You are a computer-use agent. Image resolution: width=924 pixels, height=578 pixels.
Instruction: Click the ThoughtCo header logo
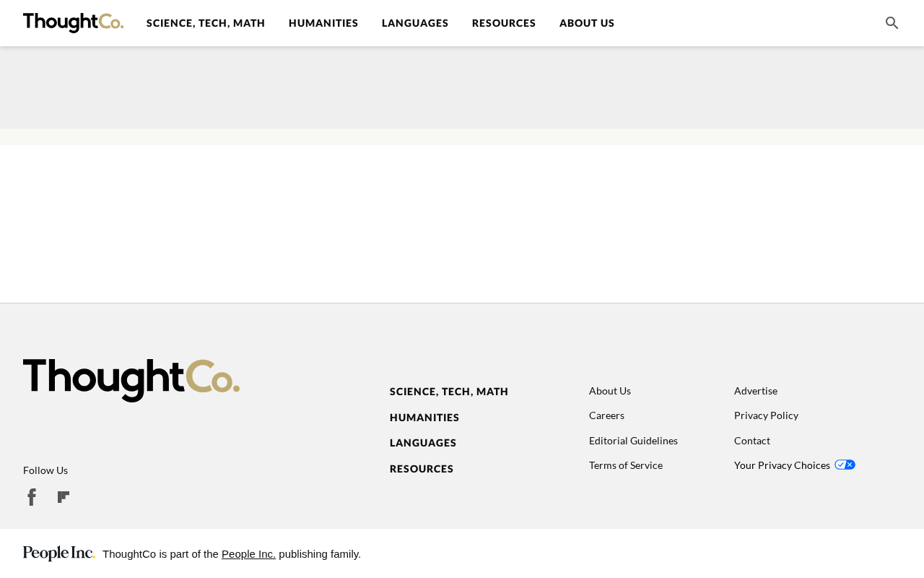(73, 23)
